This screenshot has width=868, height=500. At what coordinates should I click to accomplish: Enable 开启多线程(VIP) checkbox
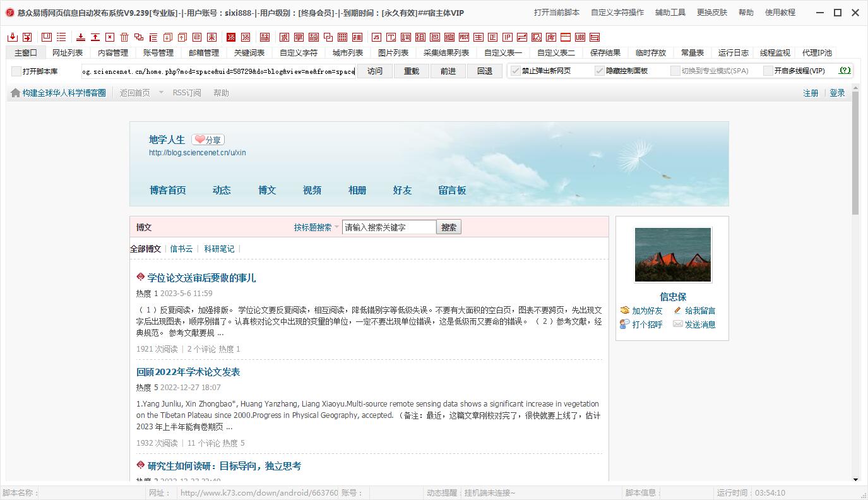click(768, 71)
